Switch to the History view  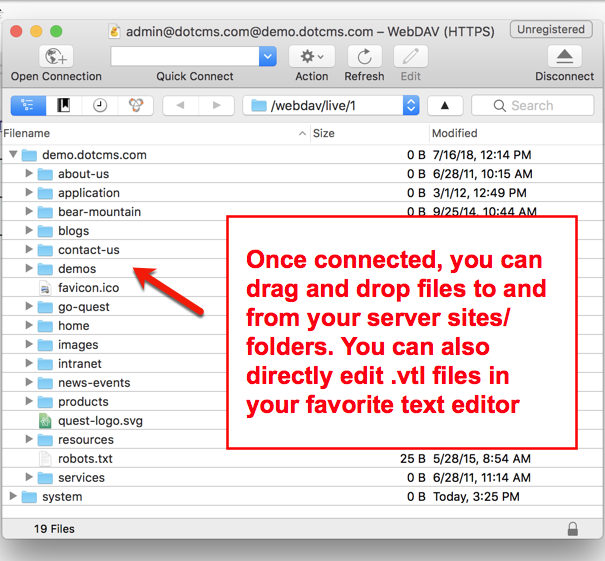[x=100, y=105]
